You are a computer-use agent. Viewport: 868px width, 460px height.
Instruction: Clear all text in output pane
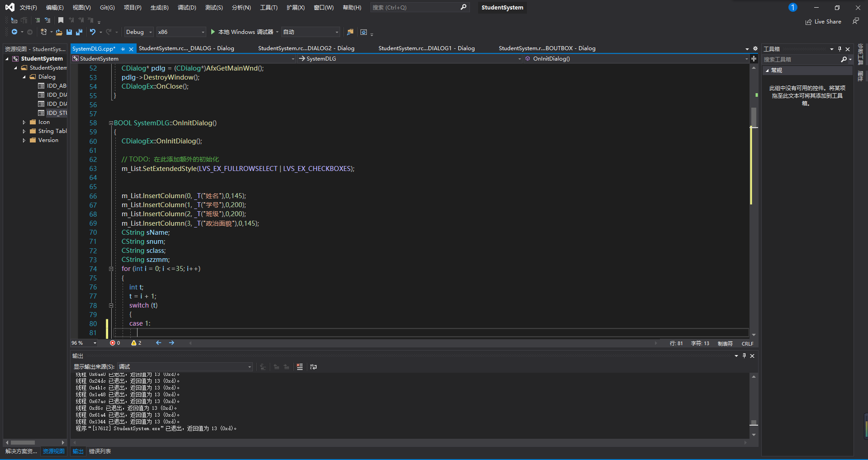(299, 367)
